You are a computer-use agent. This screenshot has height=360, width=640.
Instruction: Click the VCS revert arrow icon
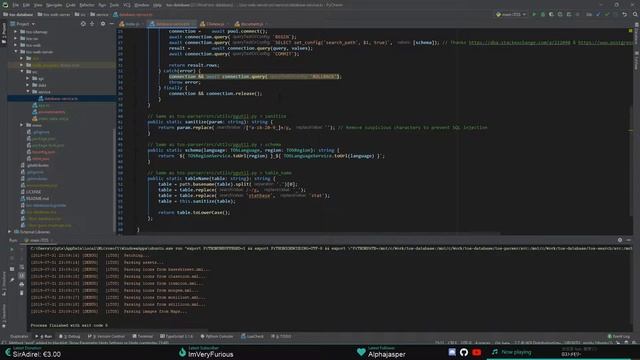pyautogui.click(x=624, y=14)
